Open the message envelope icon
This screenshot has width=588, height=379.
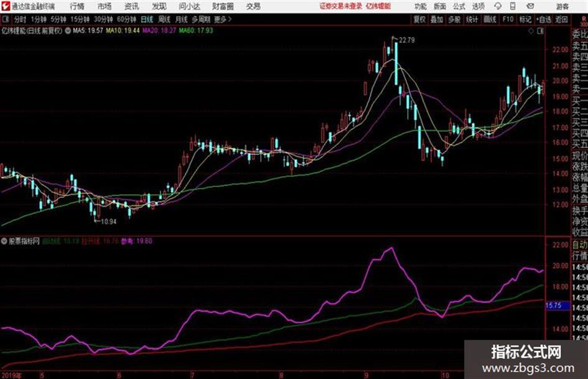point(530,6)
